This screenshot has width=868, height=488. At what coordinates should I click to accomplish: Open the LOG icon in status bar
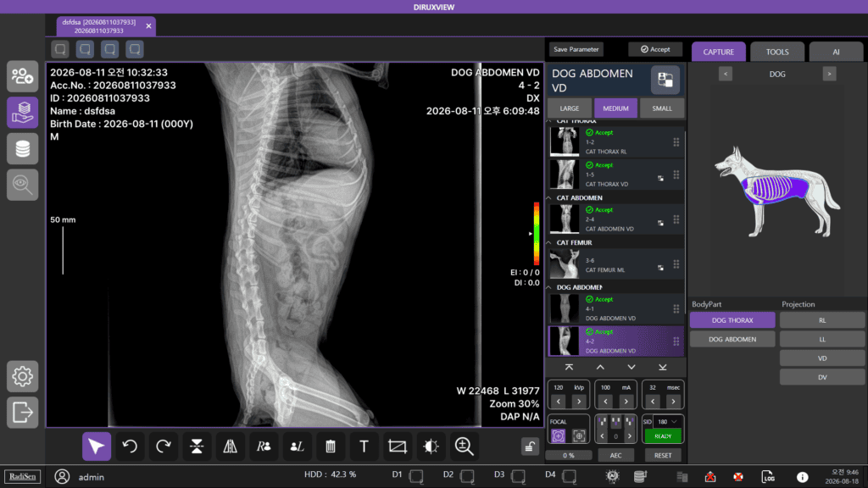click(768, 477)
